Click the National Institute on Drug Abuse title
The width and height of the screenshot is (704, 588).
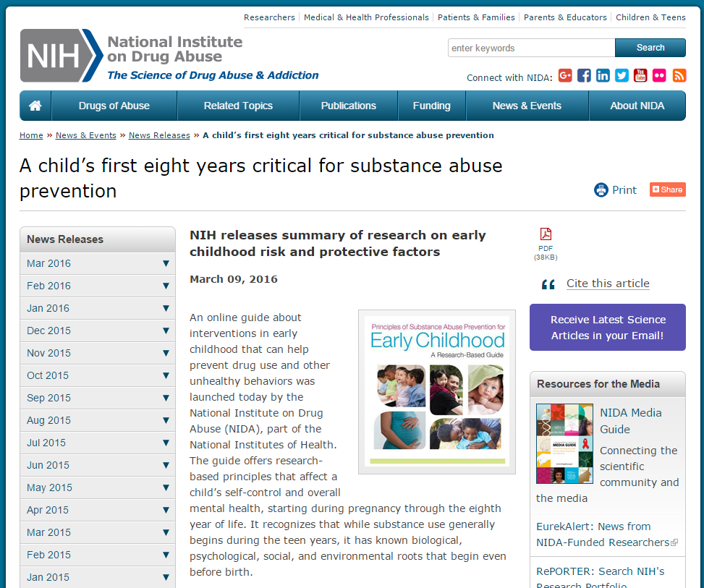click(x=175, y=49)
